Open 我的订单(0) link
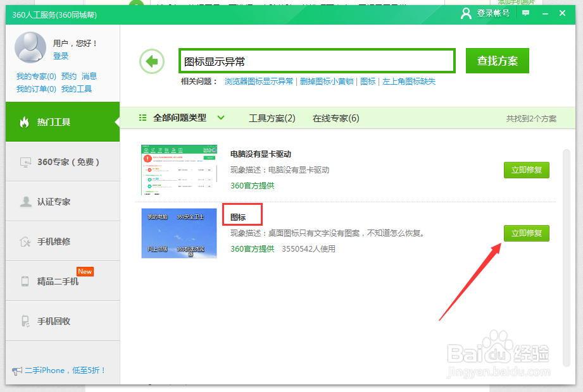Image resolution: width=583 pixels, height=392 pixels. (x=36, y=89)
